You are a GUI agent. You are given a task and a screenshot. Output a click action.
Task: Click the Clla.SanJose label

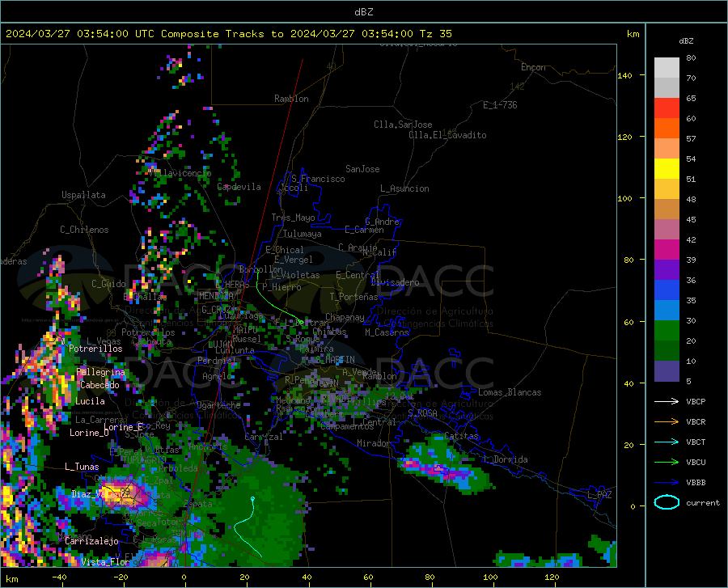tap(403, 125)
